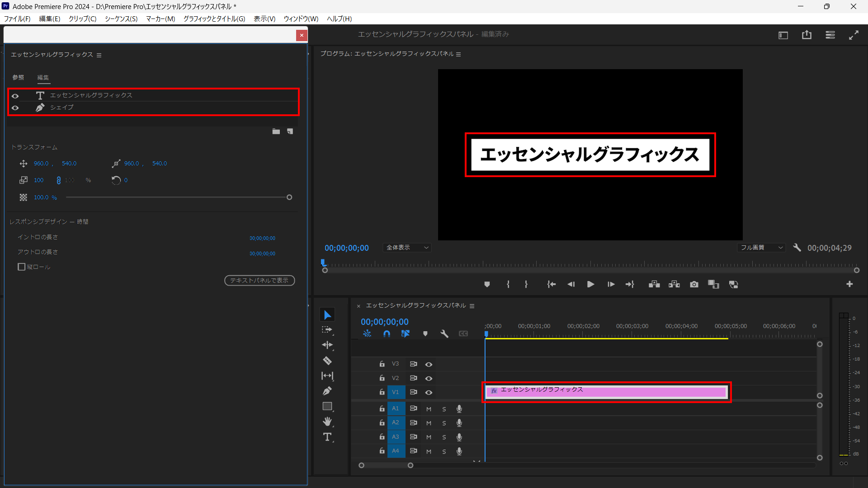Viewport: 868px width, 488px height.
Task: Mute the A1 audio track
Action: click(x=429, y=409)
